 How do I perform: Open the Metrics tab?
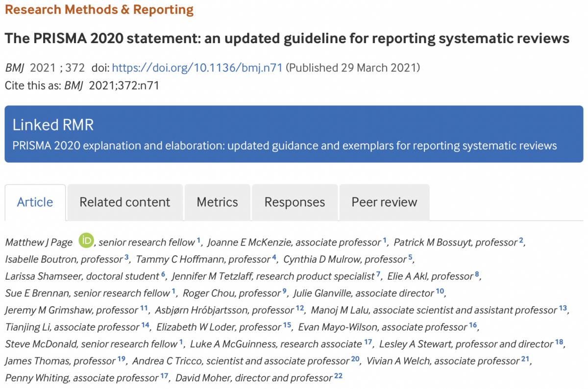pyautogui.click(x=217, y=202)
